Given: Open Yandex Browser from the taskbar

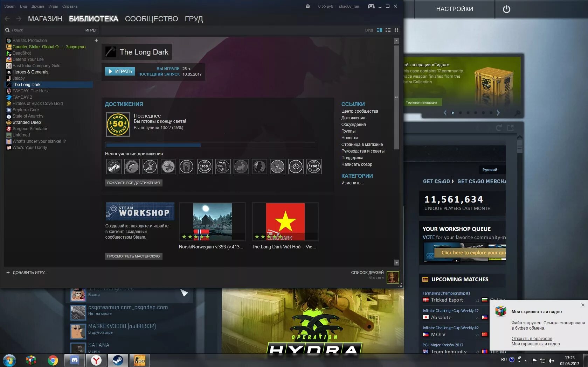Looking at the screenshot, I should tap(96, 360).
